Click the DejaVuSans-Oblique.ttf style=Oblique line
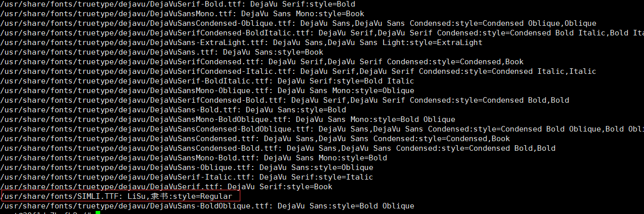The image size is (644, 214). tap(187, 167)
